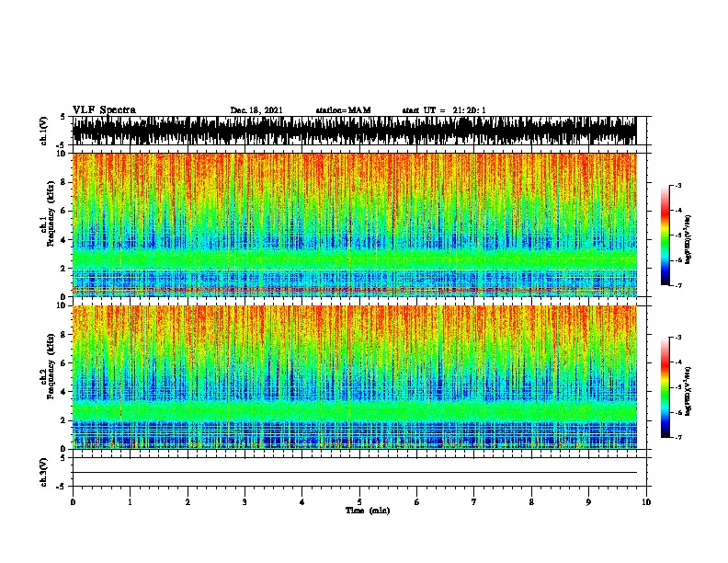This screenshot has width=728, height=563.
Task: Click the time axis tick label '5'
Action: tap(359, 502)
